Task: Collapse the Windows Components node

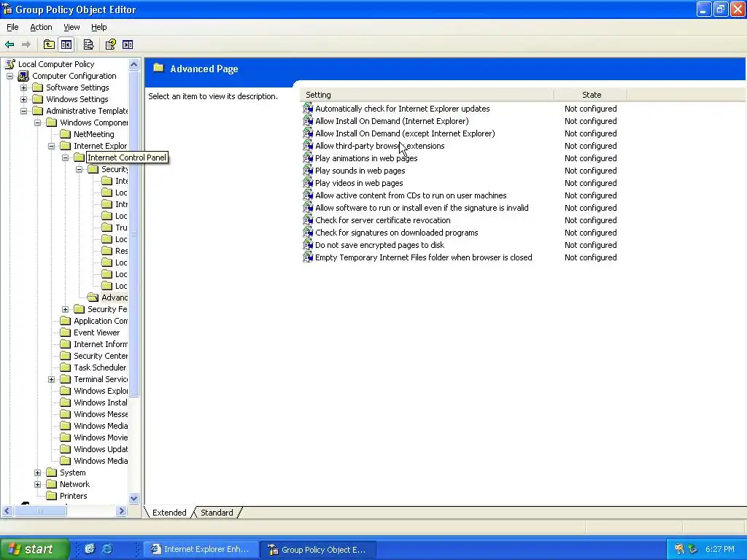Action: [37, 122]
